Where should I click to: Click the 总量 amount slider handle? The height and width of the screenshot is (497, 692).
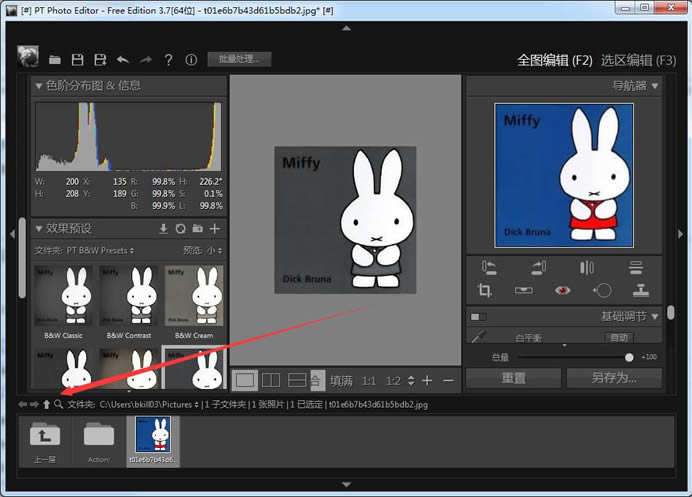click(x=629, y=357)
